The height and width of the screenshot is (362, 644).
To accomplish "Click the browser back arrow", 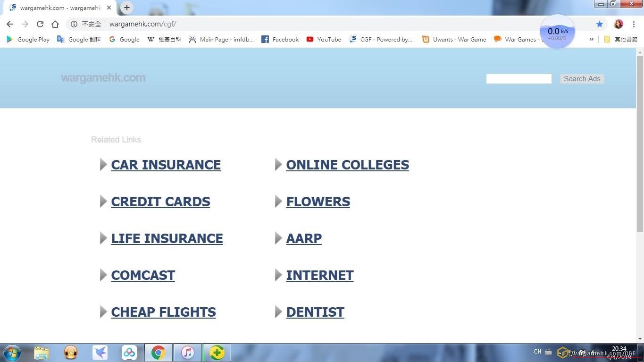I will [10, 24].
